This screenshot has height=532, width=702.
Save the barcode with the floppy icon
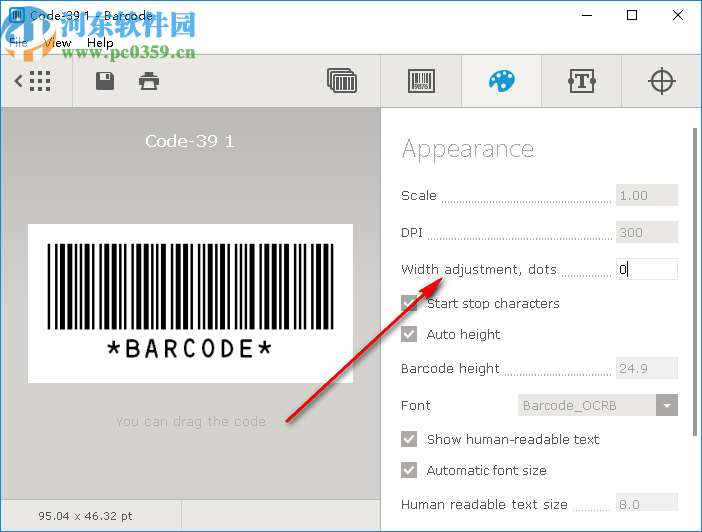pyautogui.click(x=105, y=82)
